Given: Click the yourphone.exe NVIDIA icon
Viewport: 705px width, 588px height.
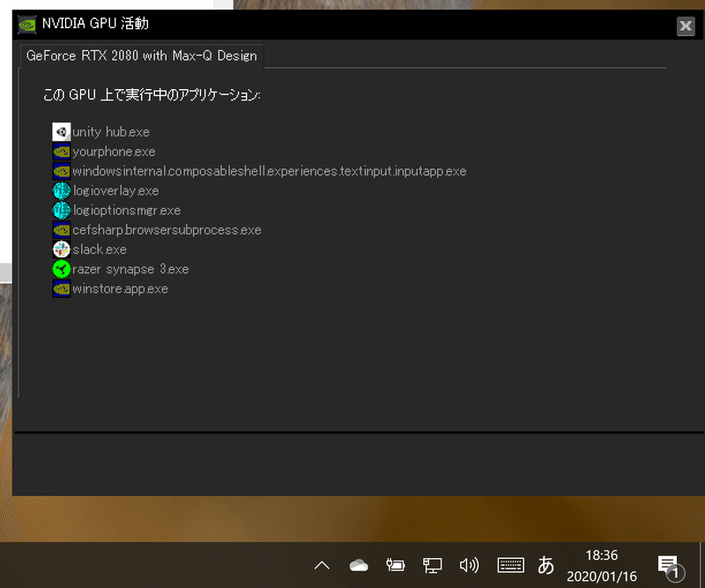Looking at the screenshot, I should [x=62, y=152].
